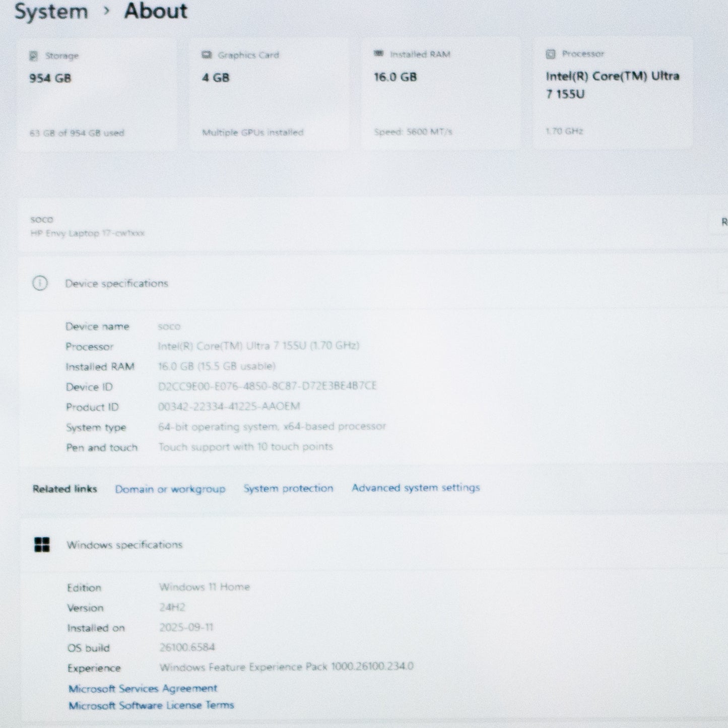This screenshot has width=728, height=728.
Task: Click the HP Envy Laptop model text
Action: [87, 233]
